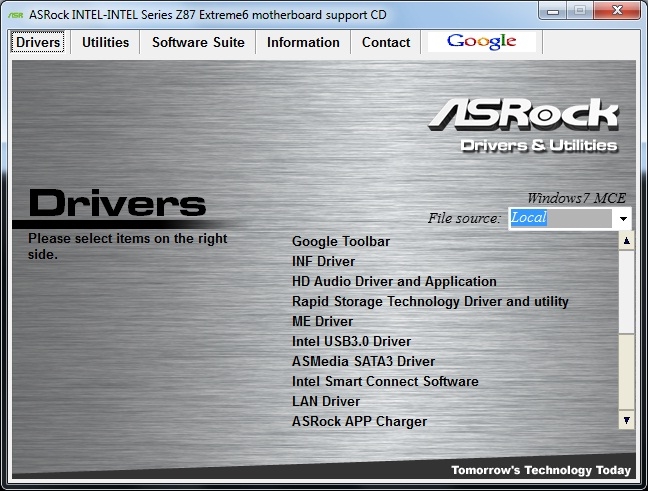Click the driver list scrollbar thumb

(627, 292)
